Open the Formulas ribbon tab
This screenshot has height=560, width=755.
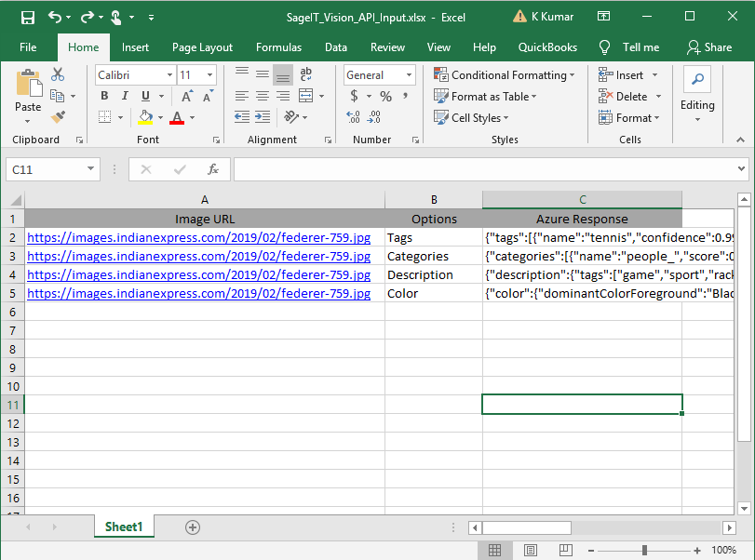[278, 47]
